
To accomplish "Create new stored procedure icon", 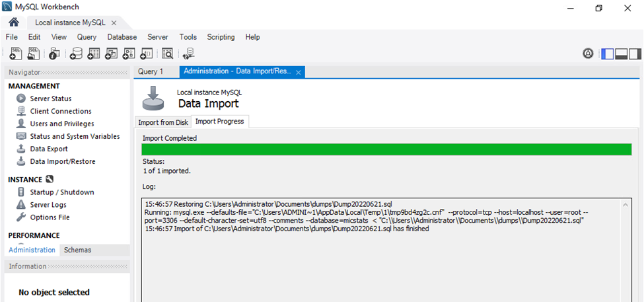I will pos(129,54).
